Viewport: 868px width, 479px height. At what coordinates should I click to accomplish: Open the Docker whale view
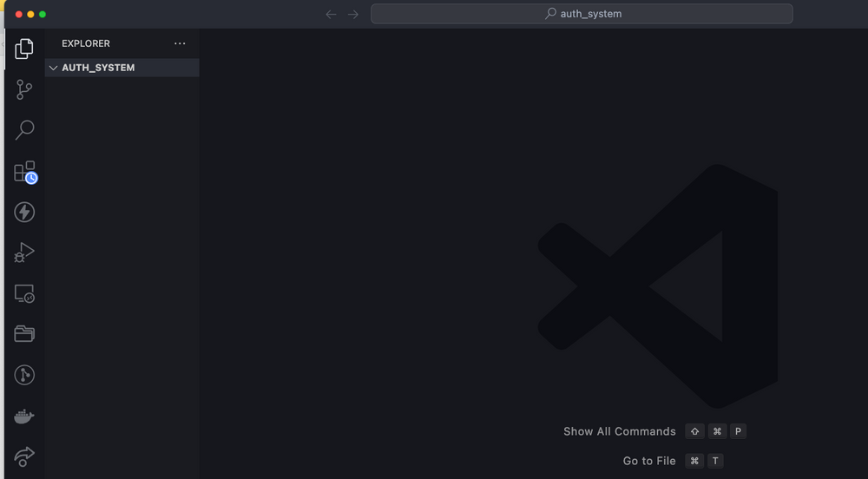pos(24,417)
